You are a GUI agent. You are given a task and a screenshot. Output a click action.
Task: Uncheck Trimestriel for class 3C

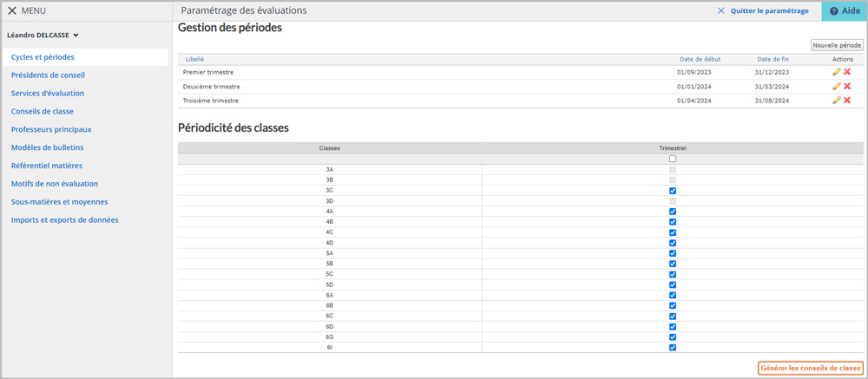click(x=673, y=190)
